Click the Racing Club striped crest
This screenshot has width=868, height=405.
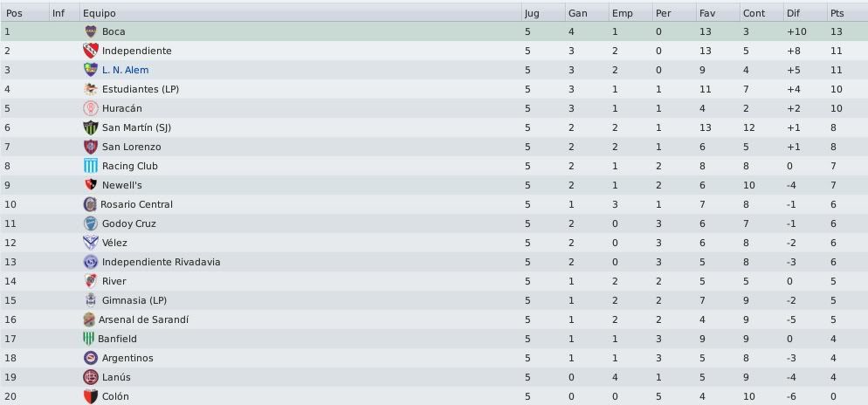91,166
